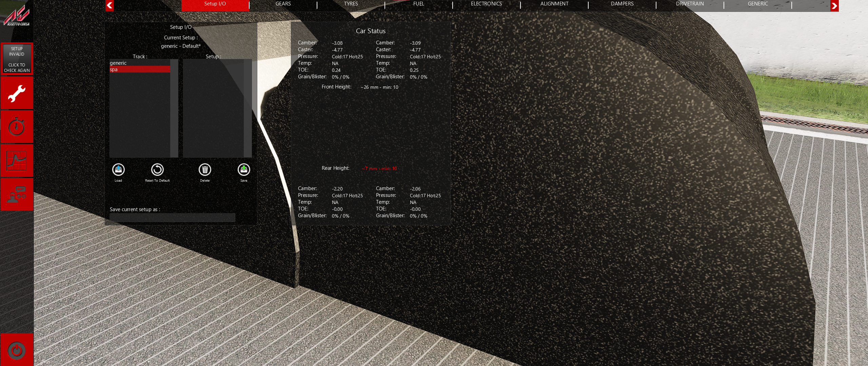Open the driver chat sidebar icon
Screen dimensions: 868x366
(x=17, y=194)
